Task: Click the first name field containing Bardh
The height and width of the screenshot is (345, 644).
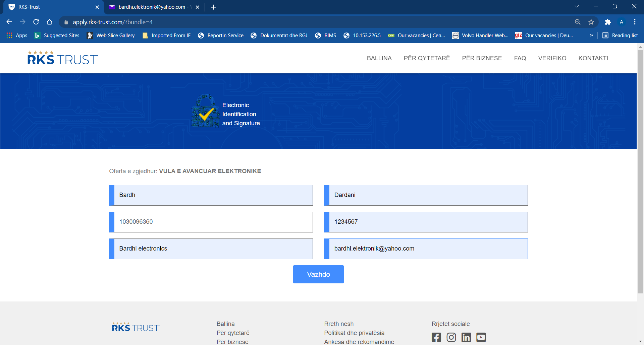Action: [x=211, y=195]
